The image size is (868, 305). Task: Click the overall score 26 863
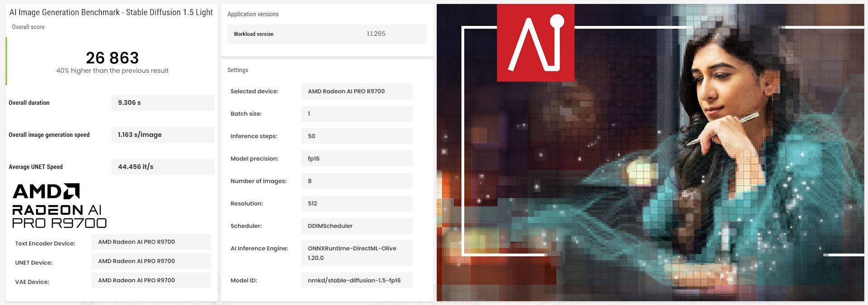[x=112, y=58]
